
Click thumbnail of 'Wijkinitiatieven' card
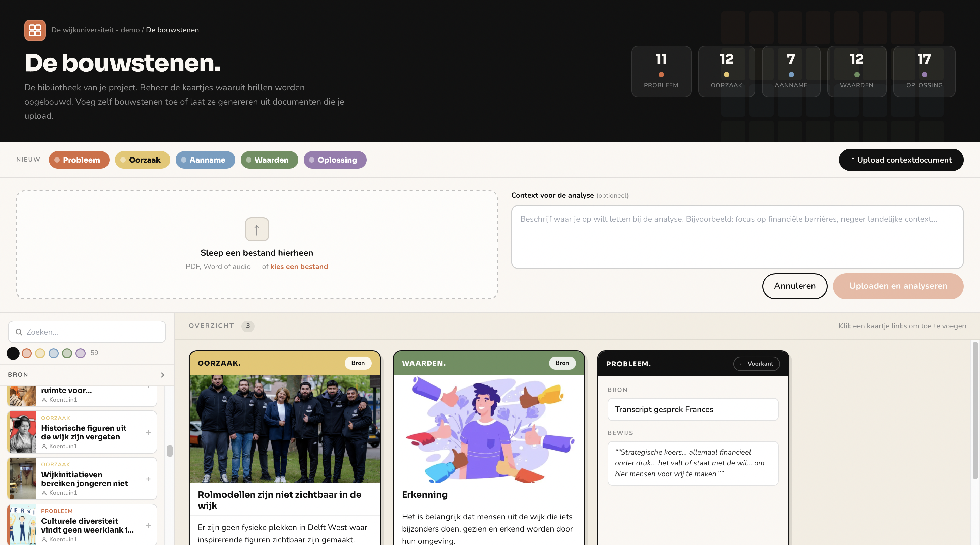pyautogui.click(x=23, y=479)
